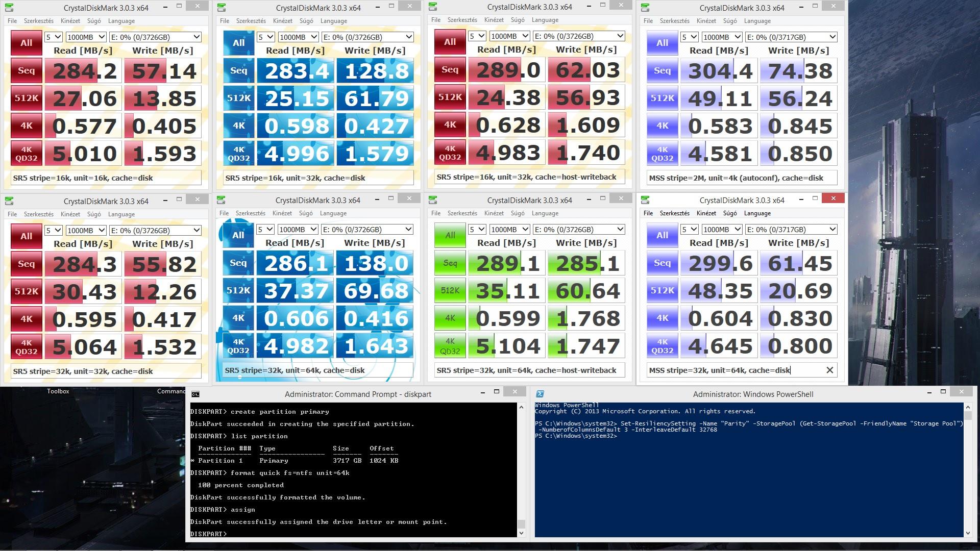Click the Command Prompt scrollbar up arrow
Viewport: 980px width, 551px height.
click(x=521, y=407)
